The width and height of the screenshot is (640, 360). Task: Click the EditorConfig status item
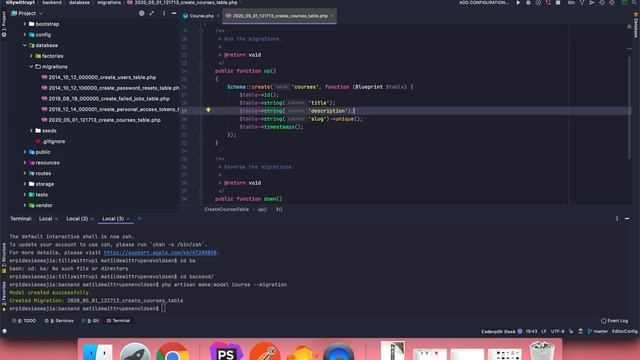point(624,331)
